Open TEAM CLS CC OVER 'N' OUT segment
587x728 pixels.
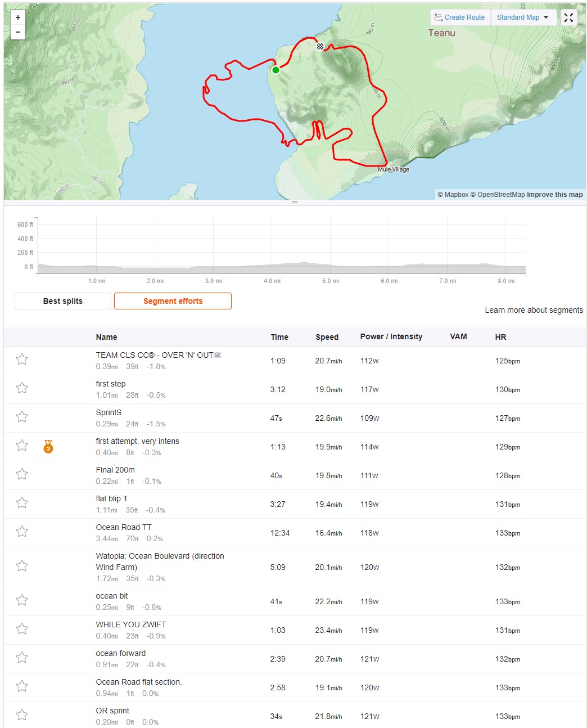click(x=158, y=355)
